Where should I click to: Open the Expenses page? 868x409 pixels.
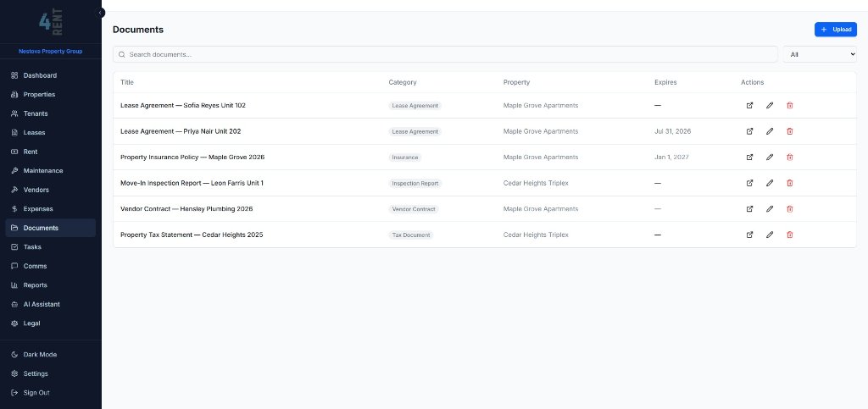pos(50,209)
